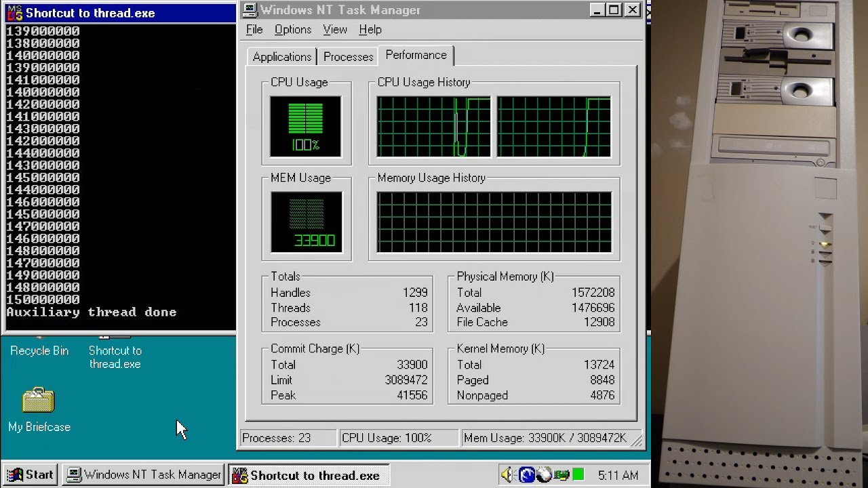Minimize the Task Manager window

596,10
